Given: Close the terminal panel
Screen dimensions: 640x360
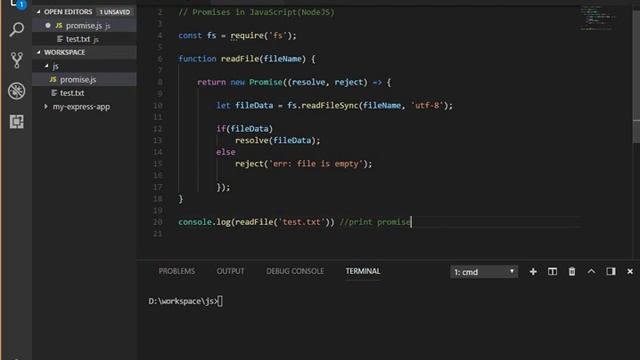Looking at the screenshot, I should tap(630, 272).
